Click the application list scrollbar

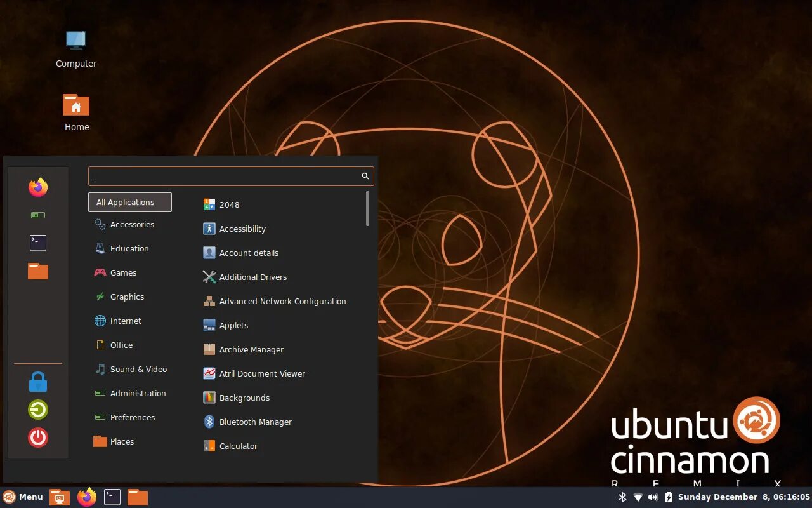tap(367, 209)
